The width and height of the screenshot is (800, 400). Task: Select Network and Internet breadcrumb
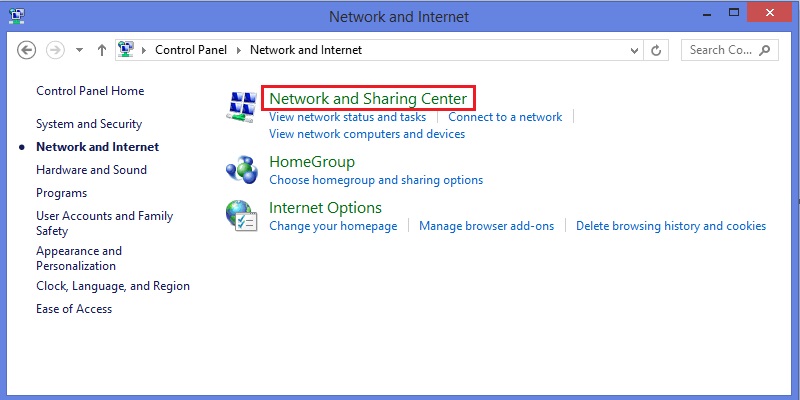tap(306, 50)
